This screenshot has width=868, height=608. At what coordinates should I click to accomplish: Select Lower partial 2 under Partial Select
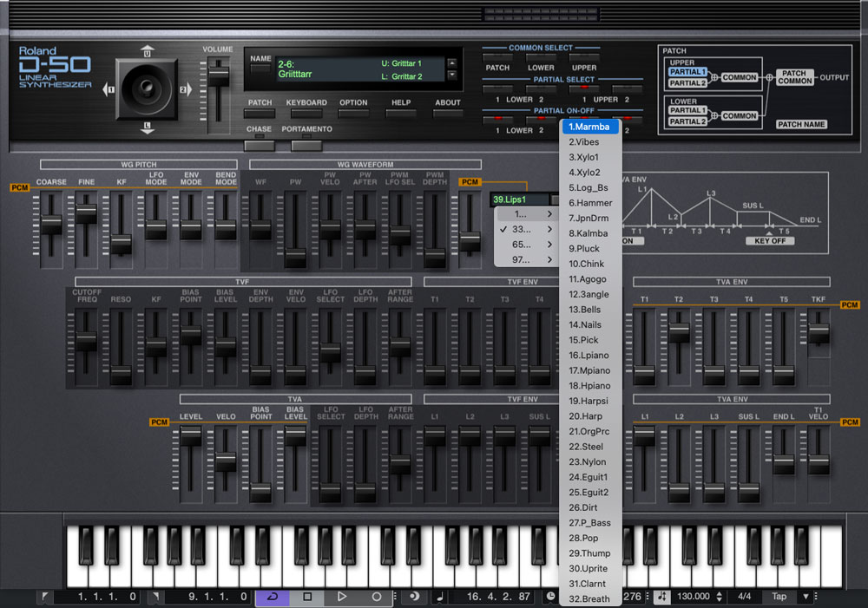coord(541,88)
